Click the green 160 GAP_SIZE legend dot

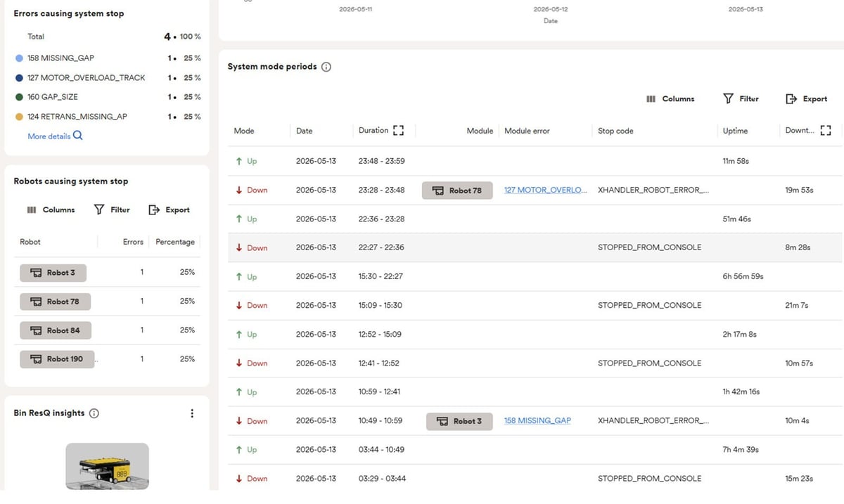(19, 97)
